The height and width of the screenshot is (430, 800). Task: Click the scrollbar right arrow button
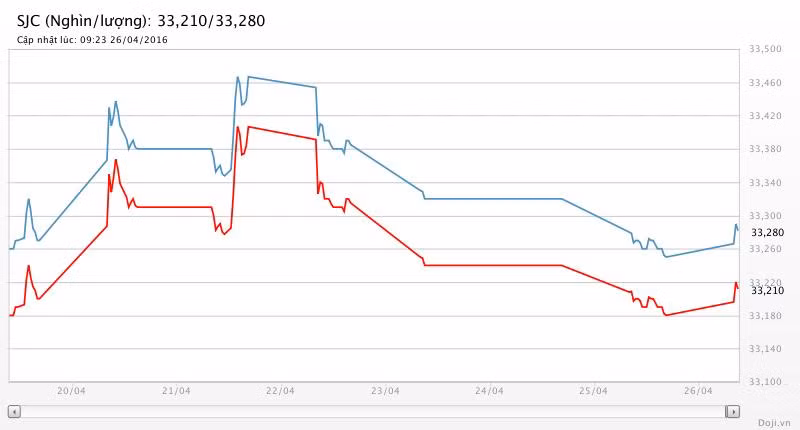(733, 411)
